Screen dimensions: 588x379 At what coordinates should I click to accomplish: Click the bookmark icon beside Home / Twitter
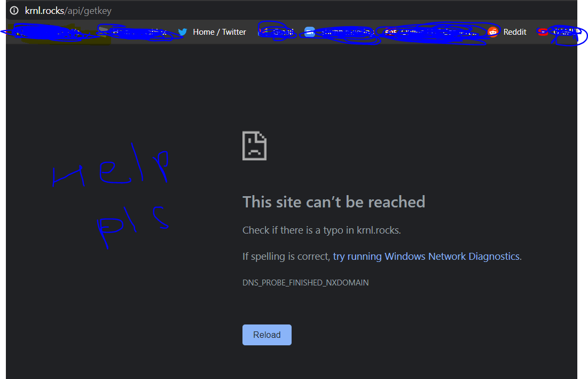pos(182,32)
